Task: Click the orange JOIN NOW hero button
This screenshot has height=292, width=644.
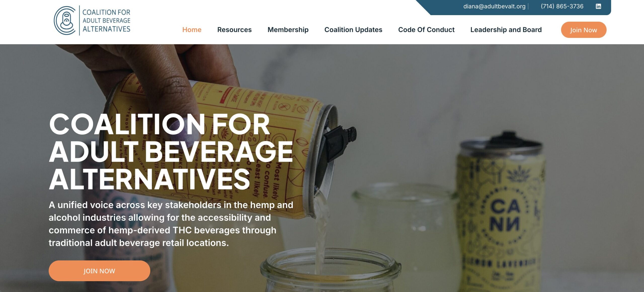Action: click(x=99, y=271)
